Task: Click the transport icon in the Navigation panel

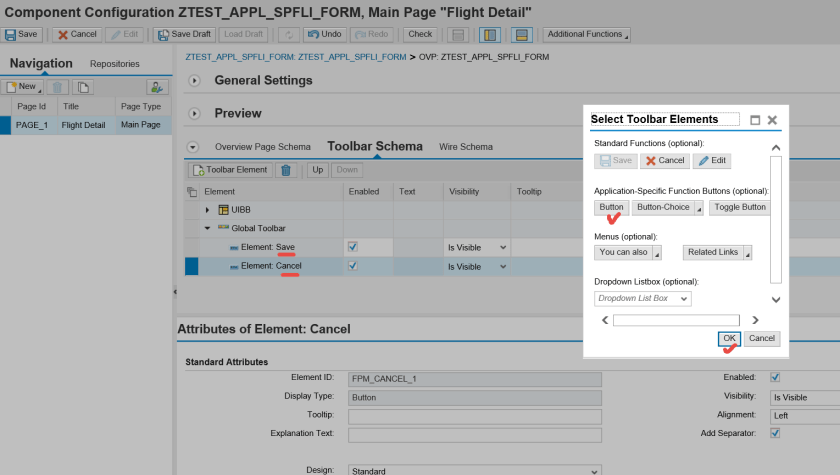Action: click(x=156, y=87)
